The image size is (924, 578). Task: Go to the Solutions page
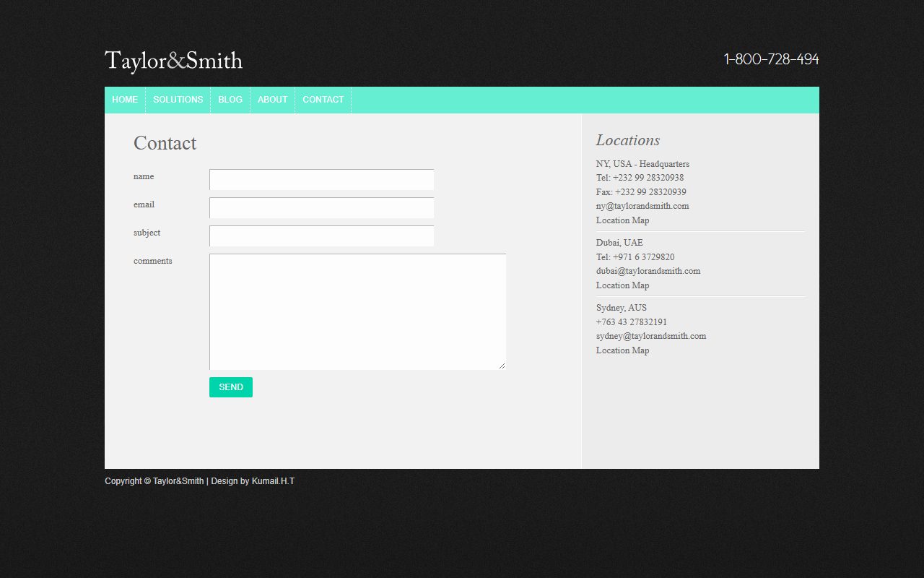pyautogui.click(x=178, y=100)
